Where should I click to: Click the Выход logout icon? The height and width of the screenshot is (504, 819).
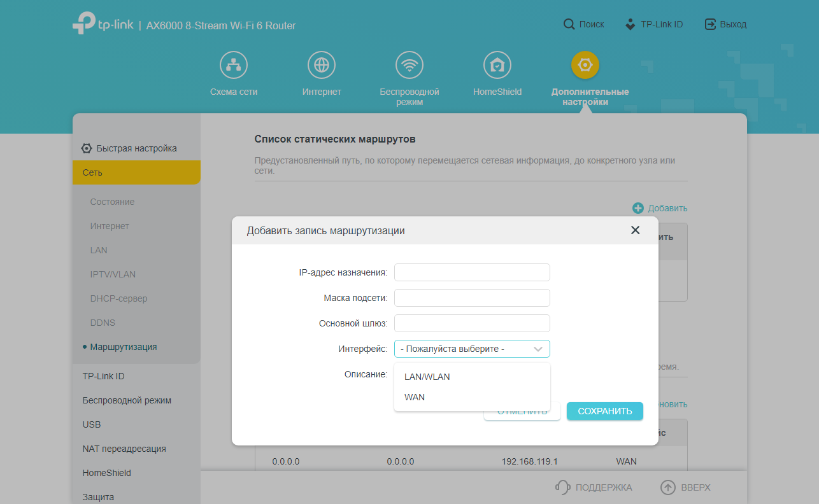coord(710,24)
